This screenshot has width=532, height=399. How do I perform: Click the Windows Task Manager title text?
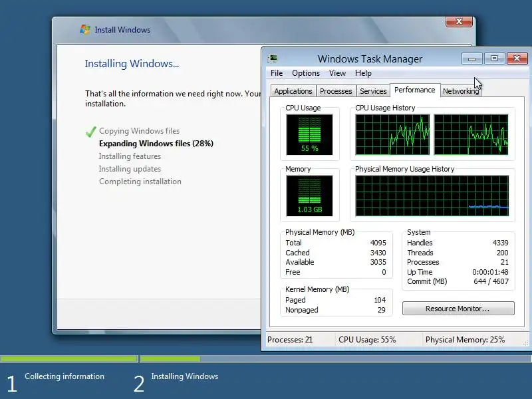pos(370,59)
